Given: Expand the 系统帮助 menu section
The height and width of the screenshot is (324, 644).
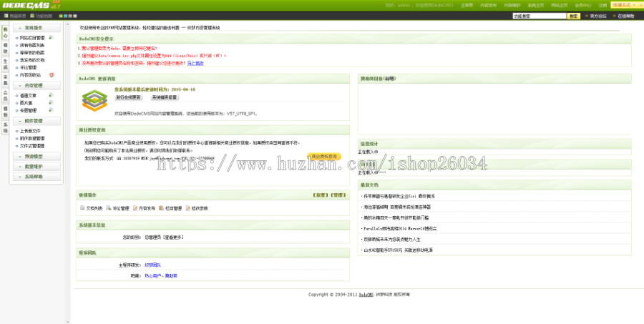Looking at the screenshot, I should pos(36,177).
